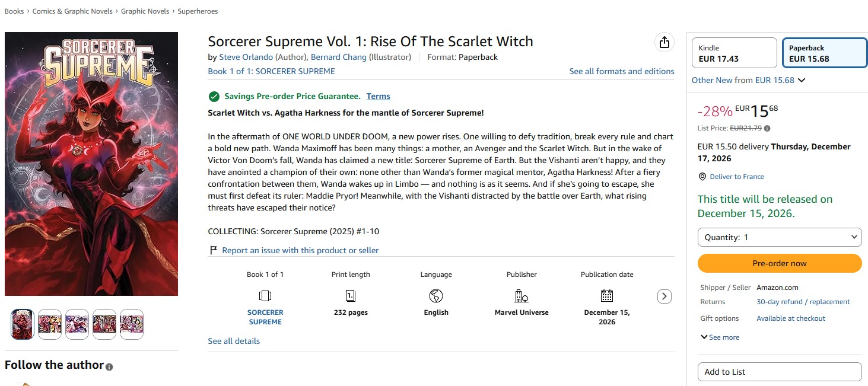This screenshot has height=386, width=868.
Task: Expand Other New from EUR 15.68
Action: (748, 80)
